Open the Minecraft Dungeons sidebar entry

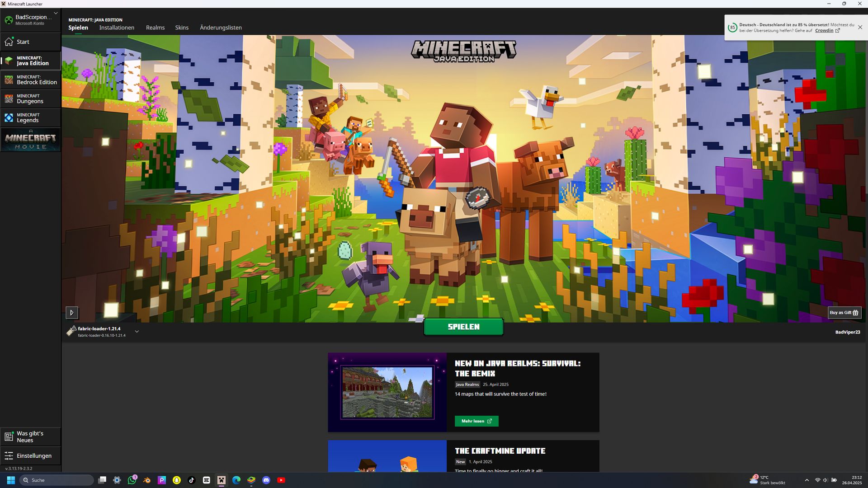(x=31, y=99)
